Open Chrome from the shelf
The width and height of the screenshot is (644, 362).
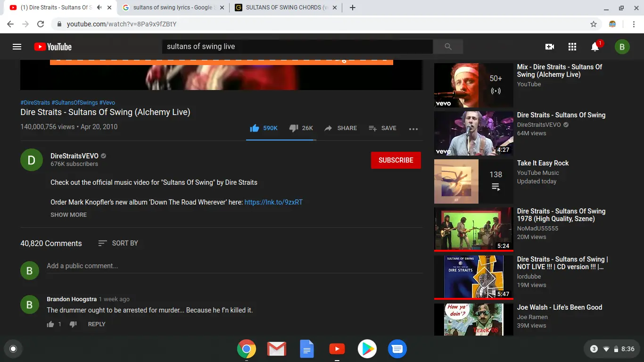click(x=246, y=349)
